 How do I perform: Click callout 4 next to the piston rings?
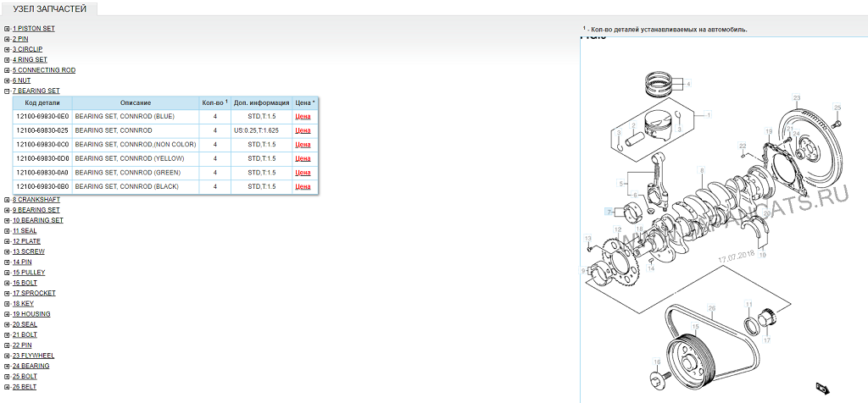[x=688, y=84]
